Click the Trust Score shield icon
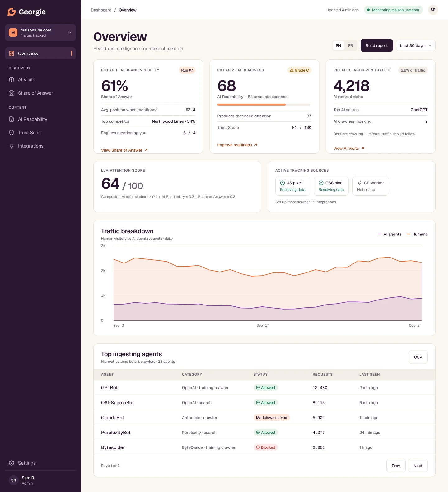 (12, 133)
